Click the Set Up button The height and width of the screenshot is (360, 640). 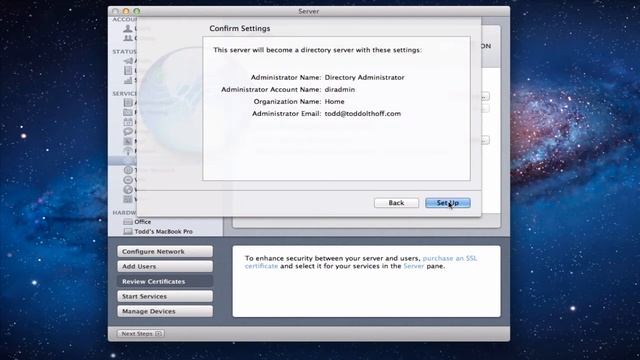[x=448, y=203]
